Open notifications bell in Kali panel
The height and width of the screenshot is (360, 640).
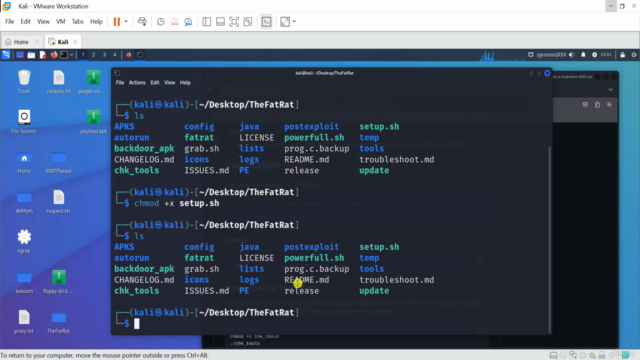583,55
